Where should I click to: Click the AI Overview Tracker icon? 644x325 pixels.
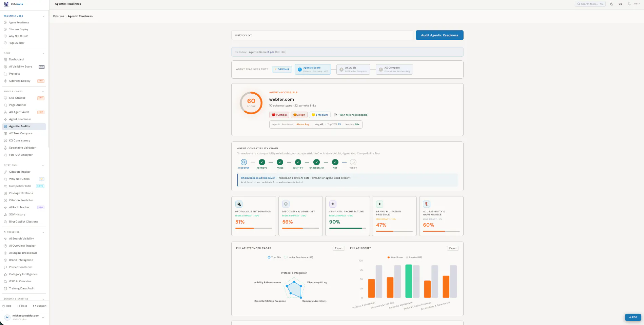[5, 246]
